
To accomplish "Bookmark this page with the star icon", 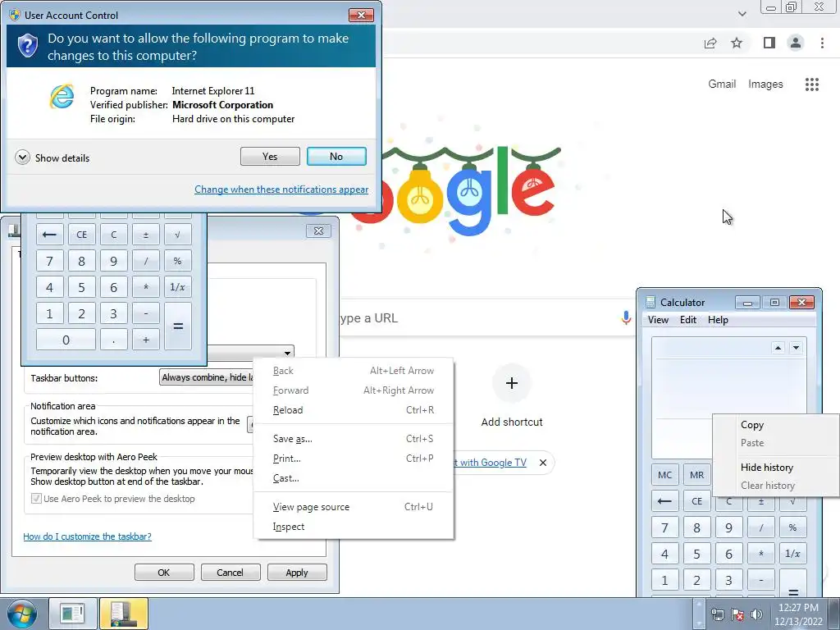I will pyautogui.click(x=737, y=43).
